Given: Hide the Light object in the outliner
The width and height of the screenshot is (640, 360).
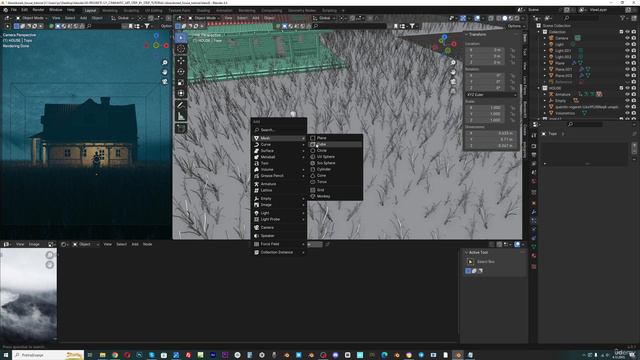Looking at the screenshot, I should 627,44.
